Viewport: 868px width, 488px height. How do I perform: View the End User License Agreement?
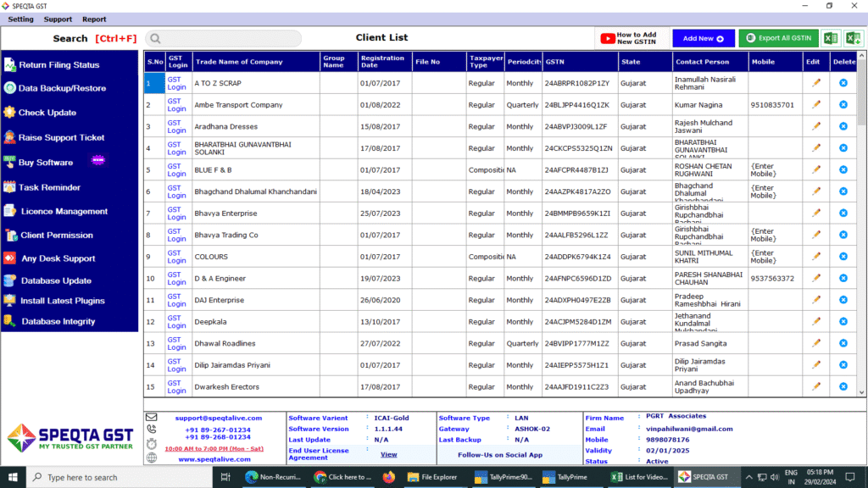[388, 454]
